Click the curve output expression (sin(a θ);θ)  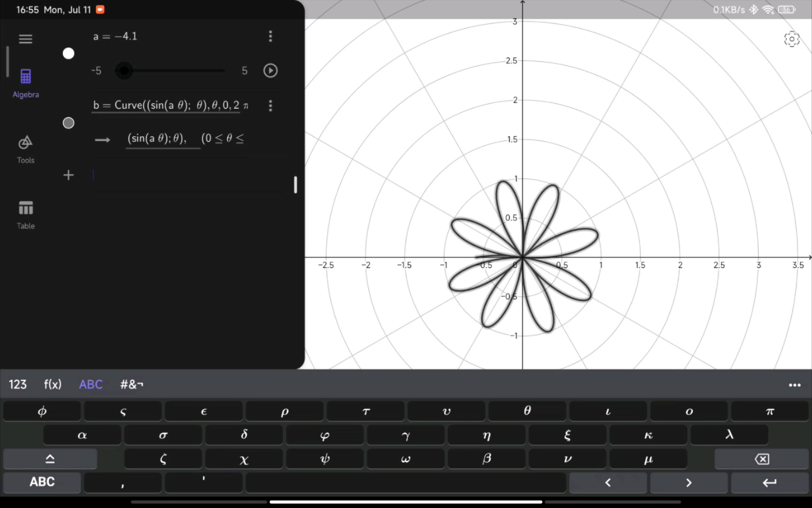point(157,138)
